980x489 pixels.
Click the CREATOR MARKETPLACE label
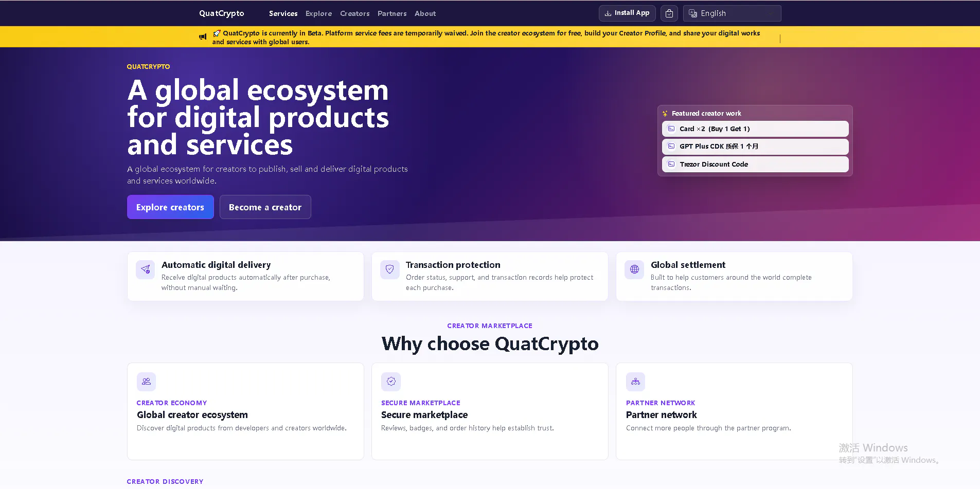pos(490,326)
